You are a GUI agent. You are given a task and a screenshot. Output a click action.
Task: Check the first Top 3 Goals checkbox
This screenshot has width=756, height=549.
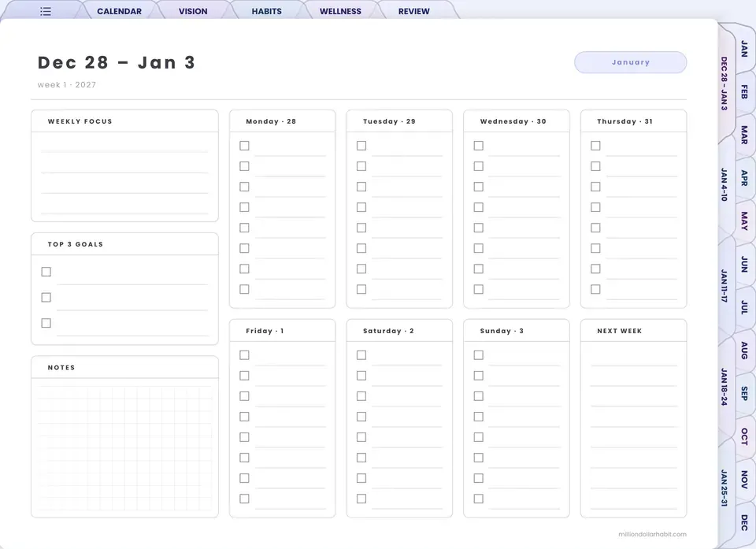(x=46, y=272)
